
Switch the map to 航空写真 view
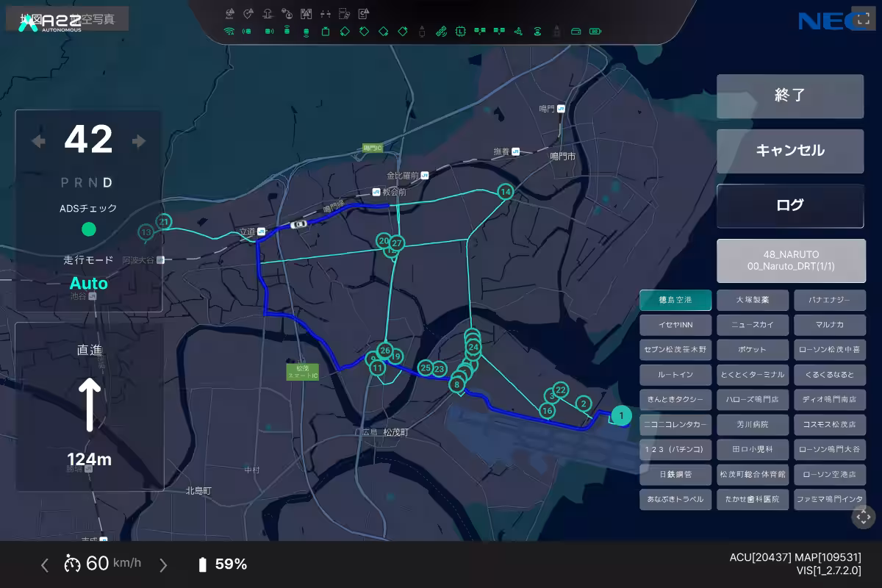point(96,19)
